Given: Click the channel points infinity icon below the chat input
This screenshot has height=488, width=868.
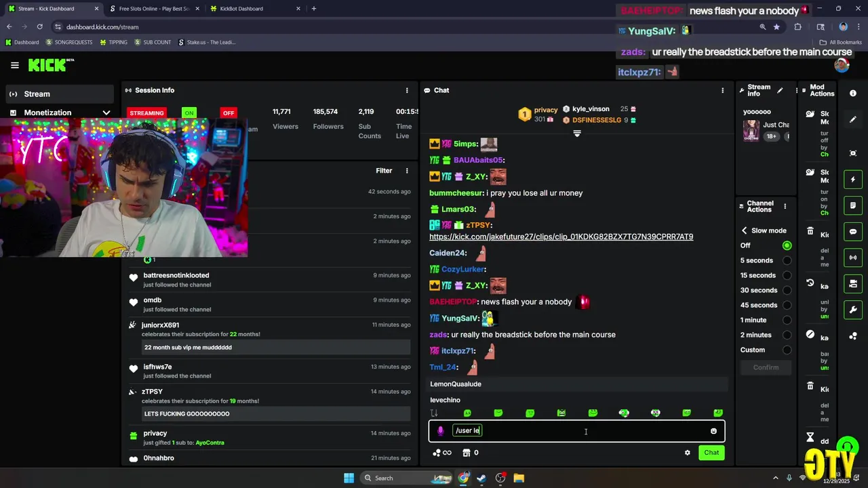Looking at the screenshot, I should pyautogui.click(x=442, y=453).
